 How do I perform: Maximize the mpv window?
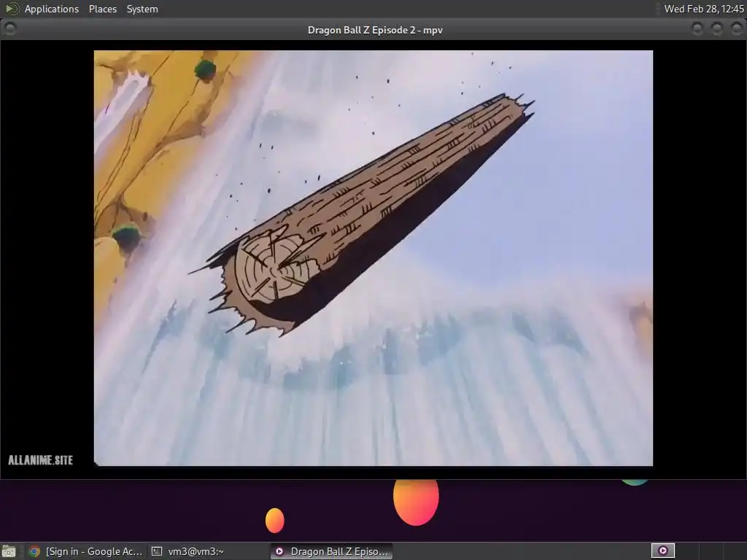click(x=717, y=29)
